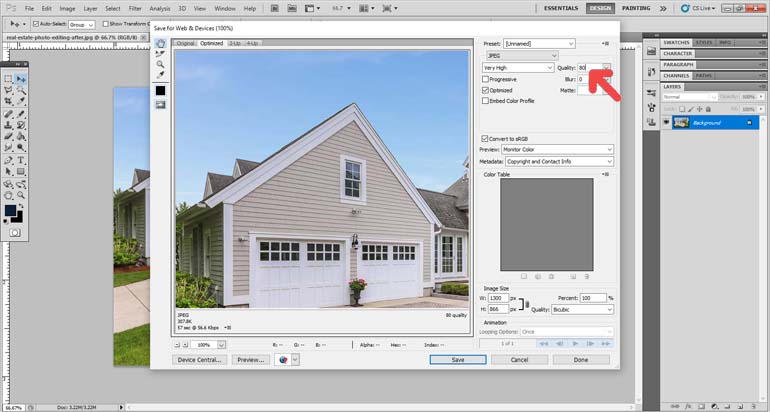Click the Done button
Screen dimensions: 770x412
581,360
